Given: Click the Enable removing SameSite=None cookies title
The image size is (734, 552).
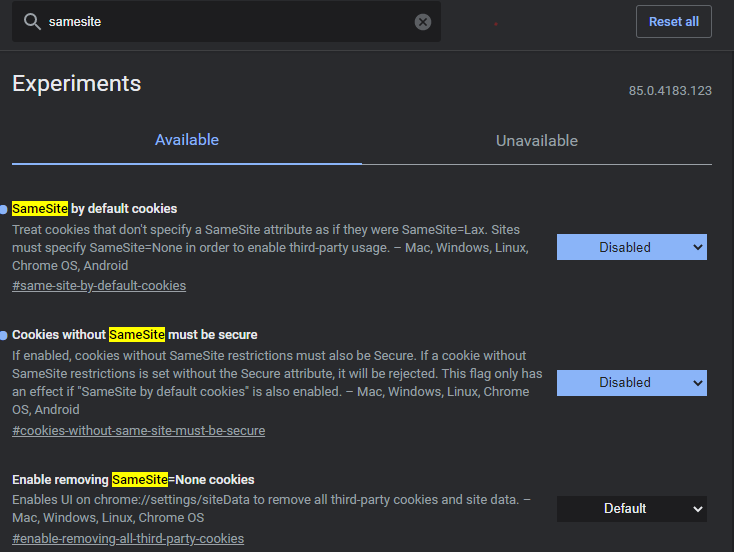Looking at the screenshot, I should [x=133, y=479].
